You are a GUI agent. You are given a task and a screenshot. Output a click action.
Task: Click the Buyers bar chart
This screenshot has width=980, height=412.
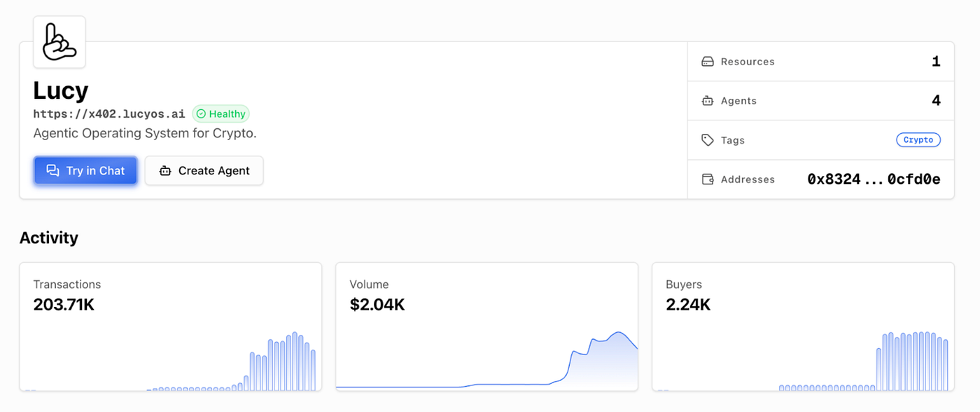pos(804,361)
